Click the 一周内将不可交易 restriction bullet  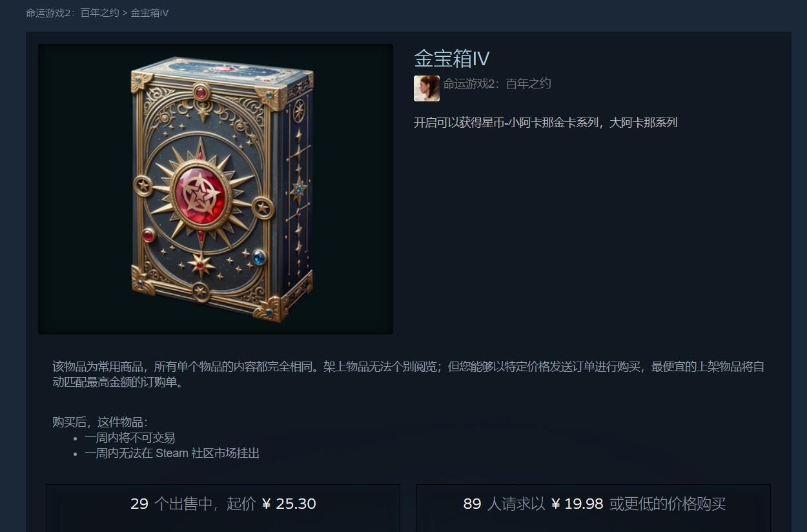pyautogui.click(x=130, y=437)
